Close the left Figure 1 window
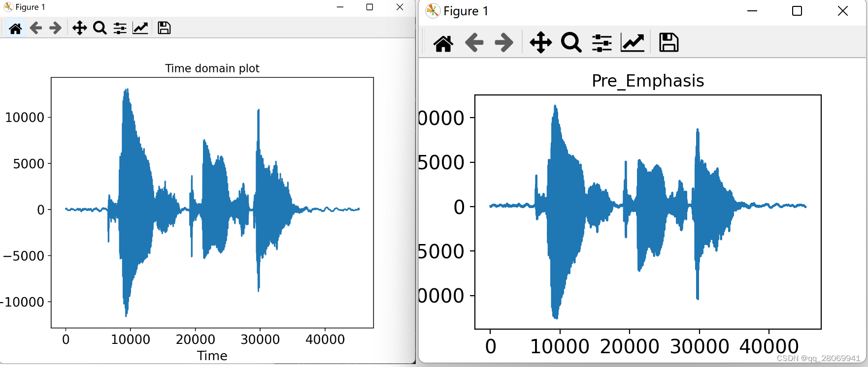868x367 pixels. (x=400, y=7)
